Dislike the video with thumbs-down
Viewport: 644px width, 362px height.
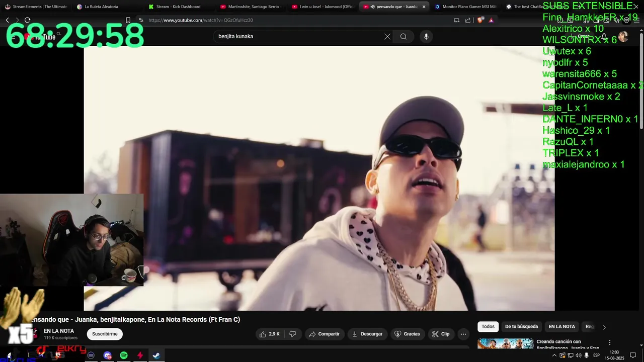point(293,334)
